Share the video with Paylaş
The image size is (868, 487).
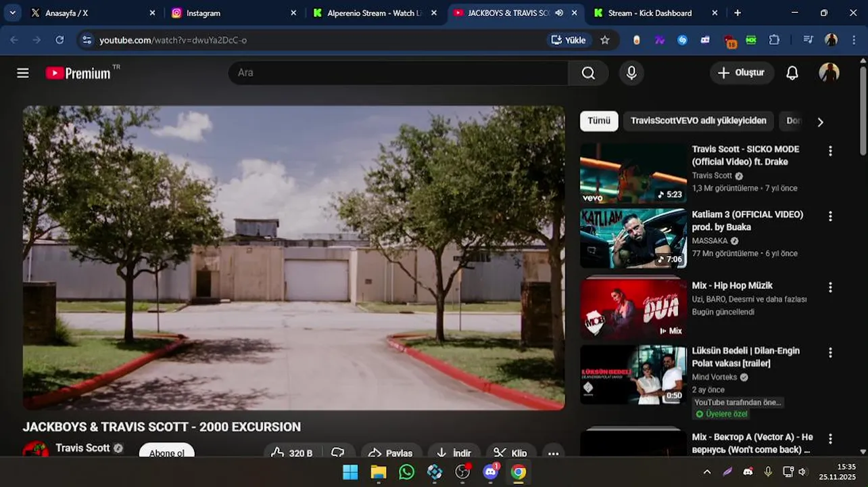click(391, 452)
